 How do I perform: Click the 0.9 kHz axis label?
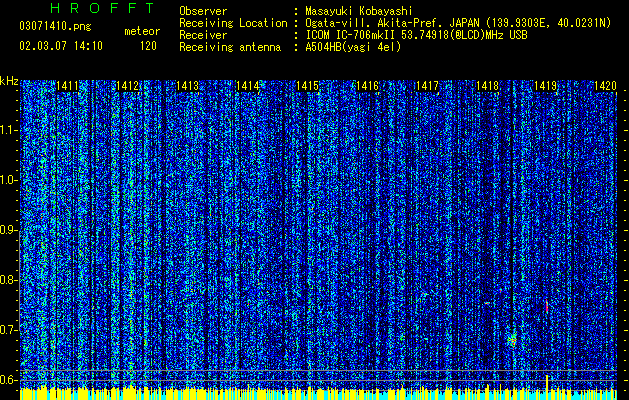pyautogui.click(x=8, y=230)
